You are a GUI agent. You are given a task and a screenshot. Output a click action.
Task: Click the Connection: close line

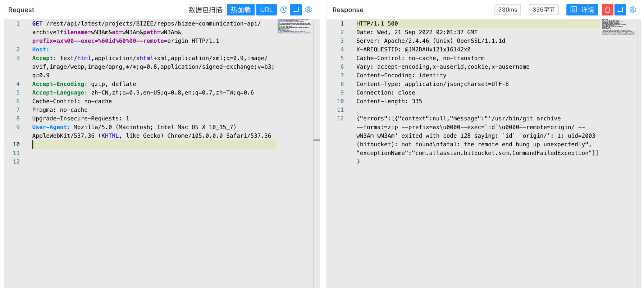(x=385, y=93)
